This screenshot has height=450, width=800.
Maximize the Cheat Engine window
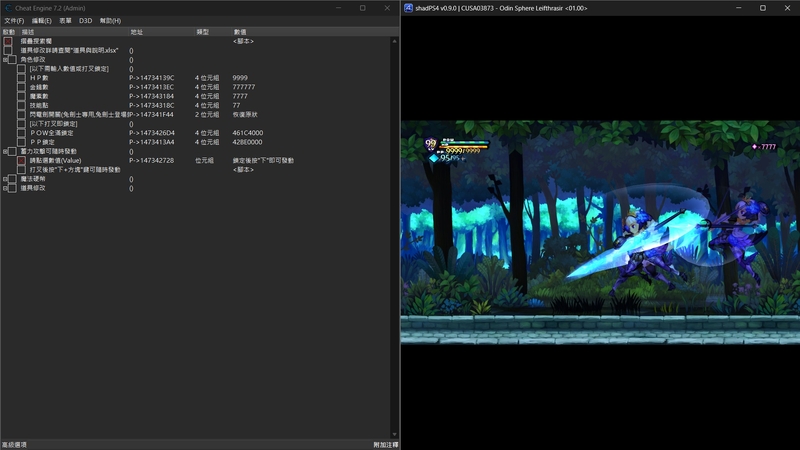363,8
